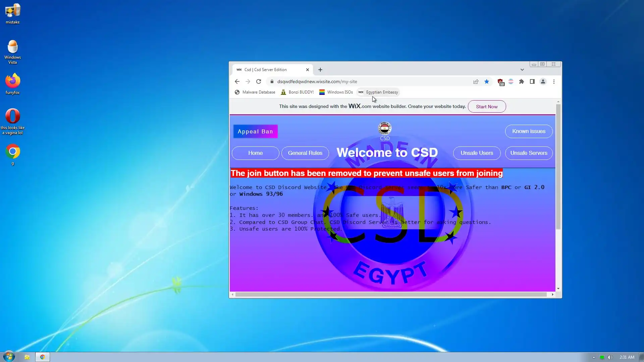Open new tab with plus button
This screenshot has width=644, height=362.
tap(320, 70)
